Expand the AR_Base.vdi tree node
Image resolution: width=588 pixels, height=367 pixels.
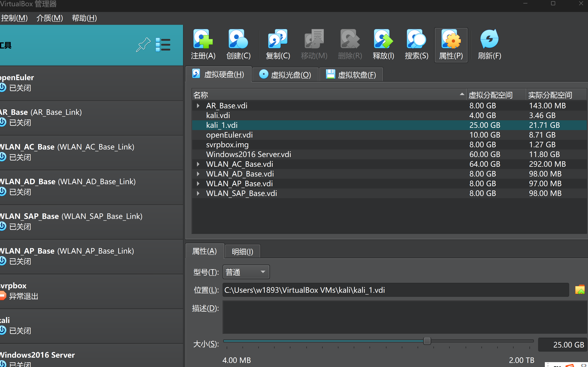click(x=198, y=105)
